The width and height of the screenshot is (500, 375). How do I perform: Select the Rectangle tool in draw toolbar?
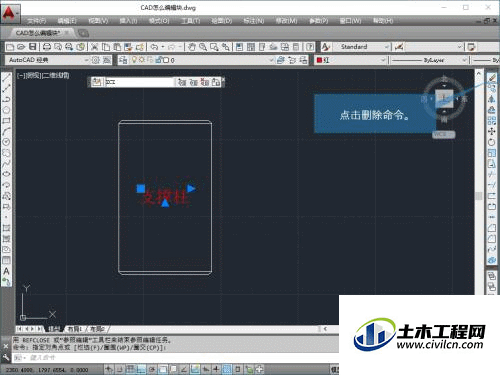click(6, 121)
